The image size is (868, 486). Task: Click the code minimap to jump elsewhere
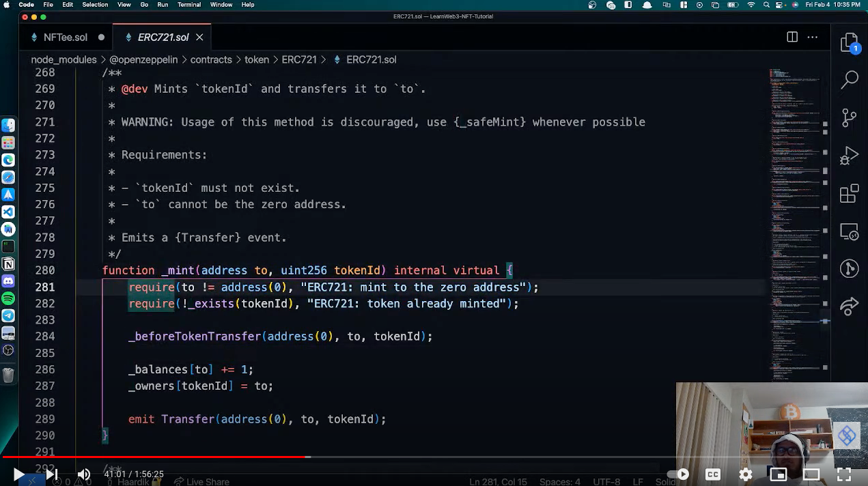[796, 205]
